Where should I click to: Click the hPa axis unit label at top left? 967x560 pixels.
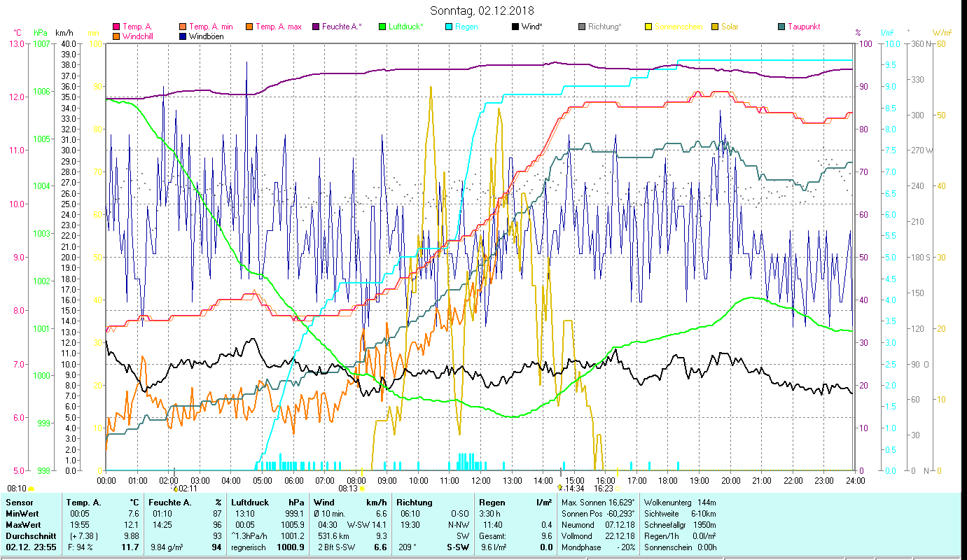41,32
